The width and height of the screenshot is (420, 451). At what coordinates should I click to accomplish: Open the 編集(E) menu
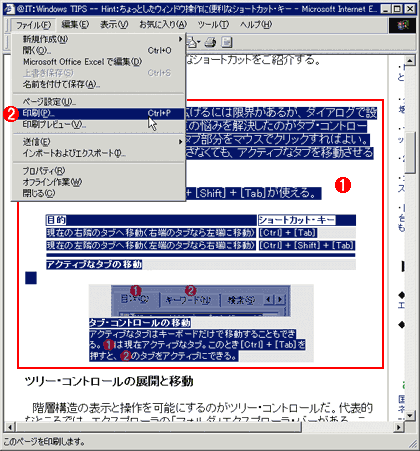(75, 25)
